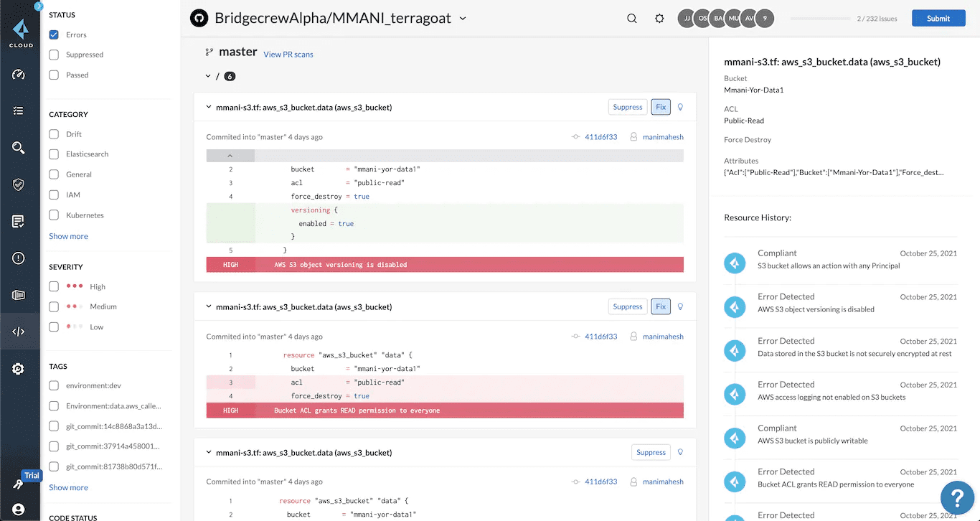Open the help question mark button

coord(956,497)
